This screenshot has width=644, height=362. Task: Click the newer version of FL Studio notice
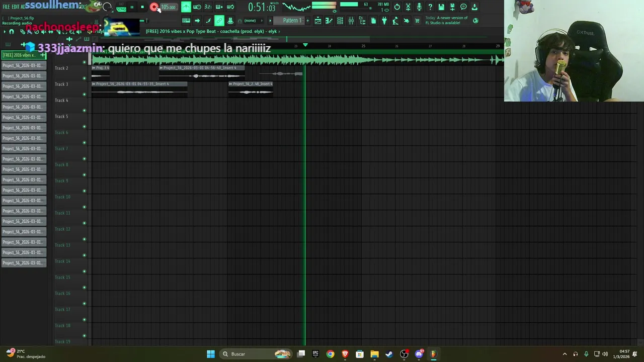[447, 20]
